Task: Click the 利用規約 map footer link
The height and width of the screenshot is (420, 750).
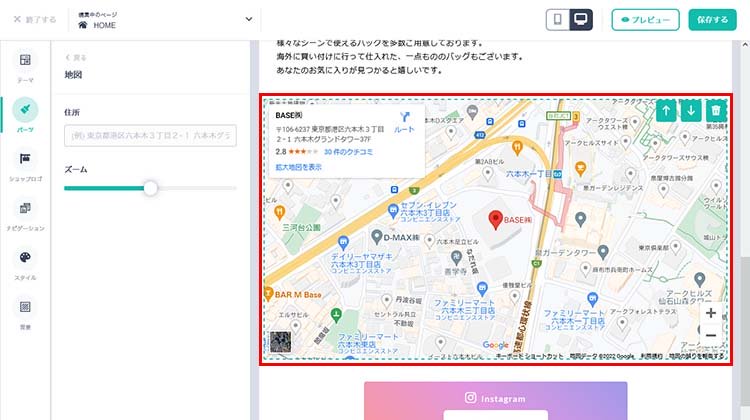Action: 651,356
